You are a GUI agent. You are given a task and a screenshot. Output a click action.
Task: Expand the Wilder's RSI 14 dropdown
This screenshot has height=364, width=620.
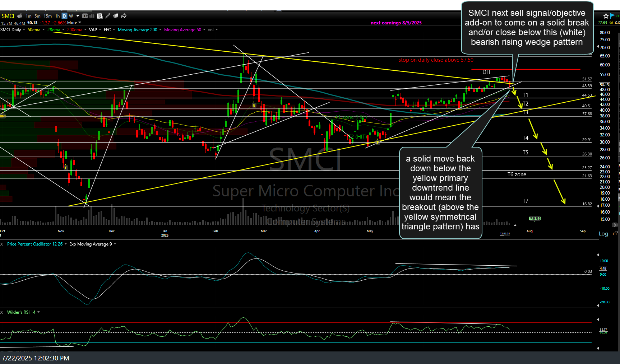coord(38,312)
